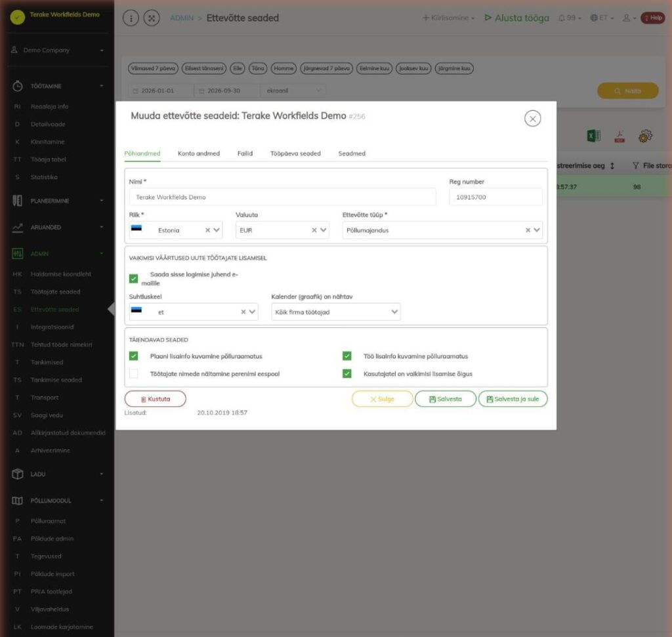Toggle Töötajate nimede näitamine perenimi eespool
The image size is (672, 637).
134,373
